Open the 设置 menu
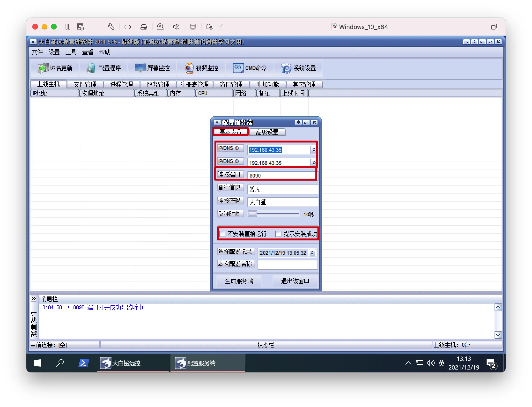This screenshot has height=407, width=532. pos(54,52)
